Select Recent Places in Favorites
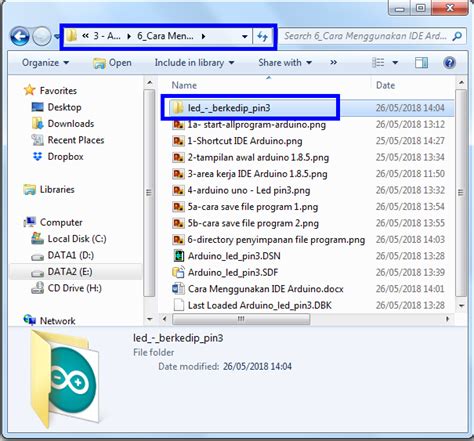The image size is (474, 441). pyautogui.click(x=76, y=140)
